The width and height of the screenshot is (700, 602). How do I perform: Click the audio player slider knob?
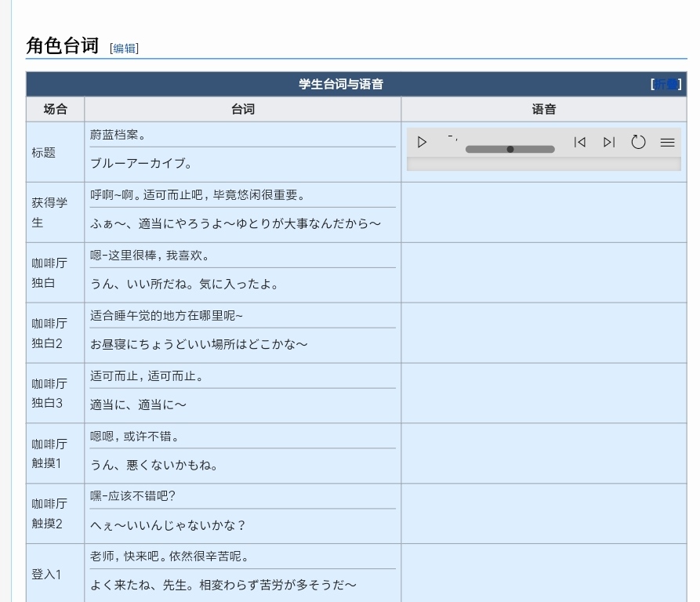[510, 149]
